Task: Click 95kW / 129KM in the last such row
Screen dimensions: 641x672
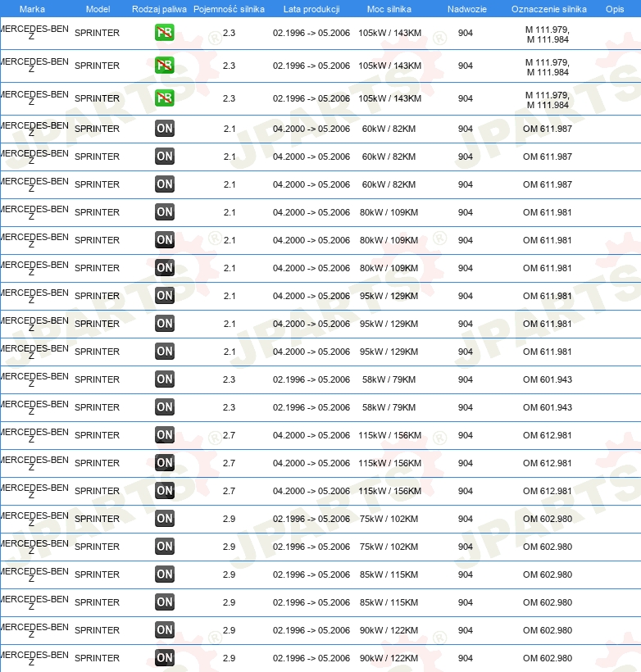Action: [x=389, y=352]
